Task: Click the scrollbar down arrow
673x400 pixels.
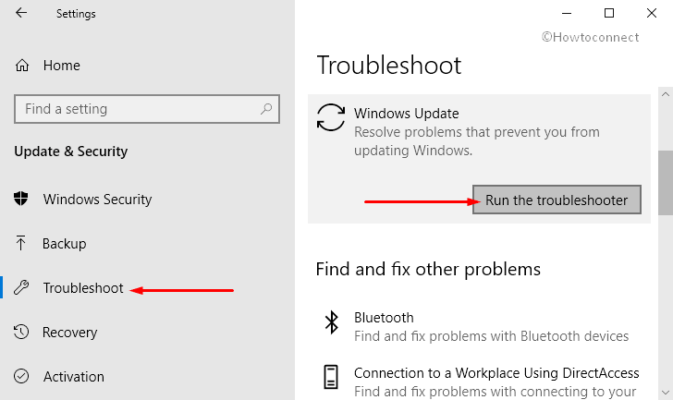Action: pos(665,392)
